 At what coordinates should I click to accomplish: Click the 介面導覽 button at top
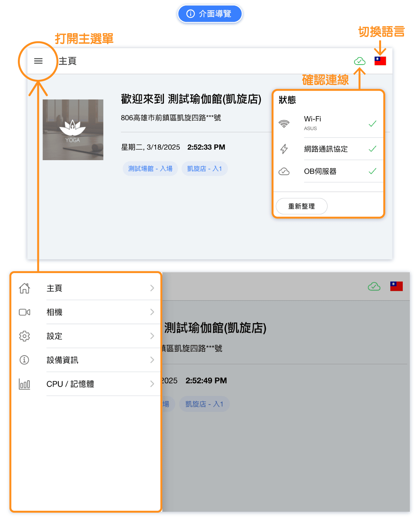(x=210, y=14)
